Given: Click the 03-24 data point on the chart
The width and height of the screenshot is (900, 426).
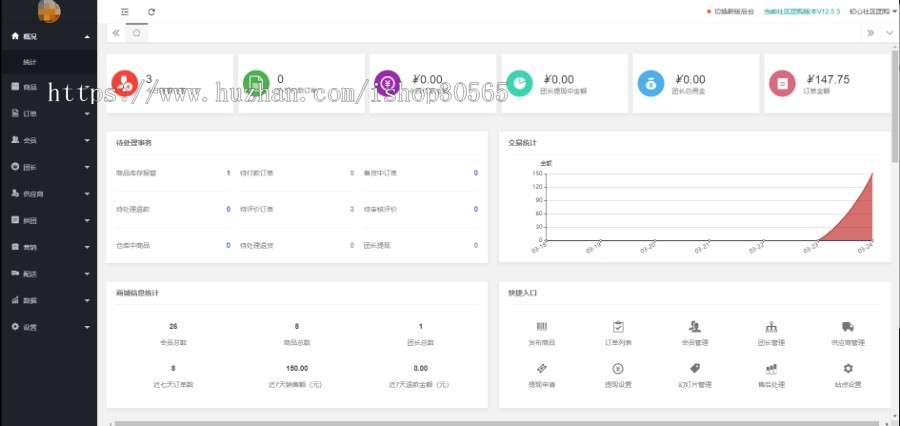Looking at the screenshot, I should click(872, 173).
